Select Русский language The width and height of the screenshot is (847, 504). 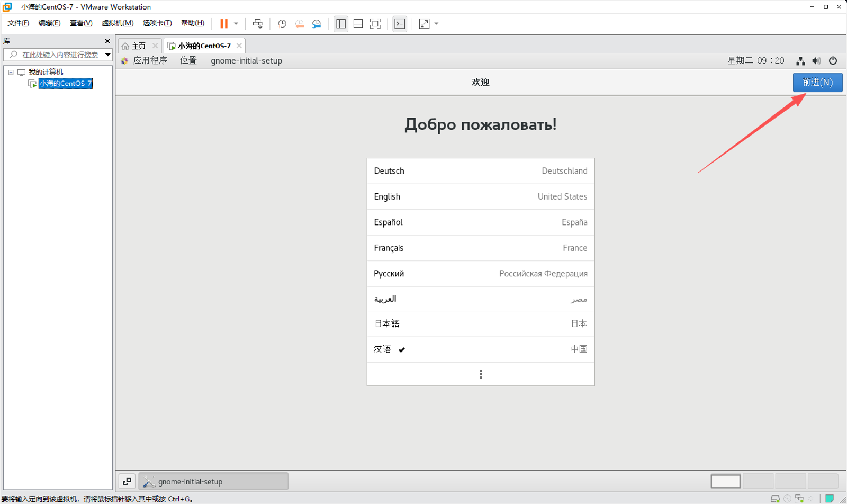tap(481, 274)
